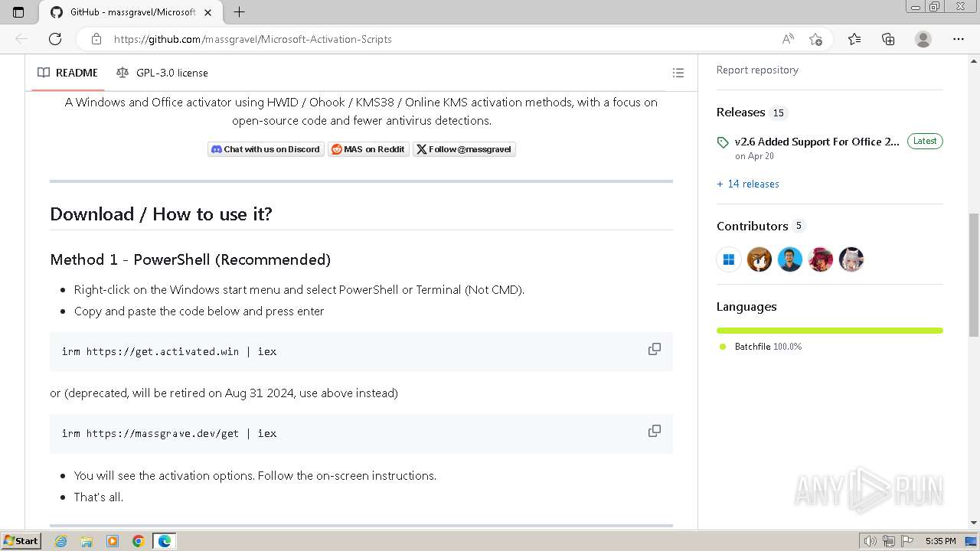The image size is (980, 551).
Task: Open the Releases heading link
Action: click(740, 112)
